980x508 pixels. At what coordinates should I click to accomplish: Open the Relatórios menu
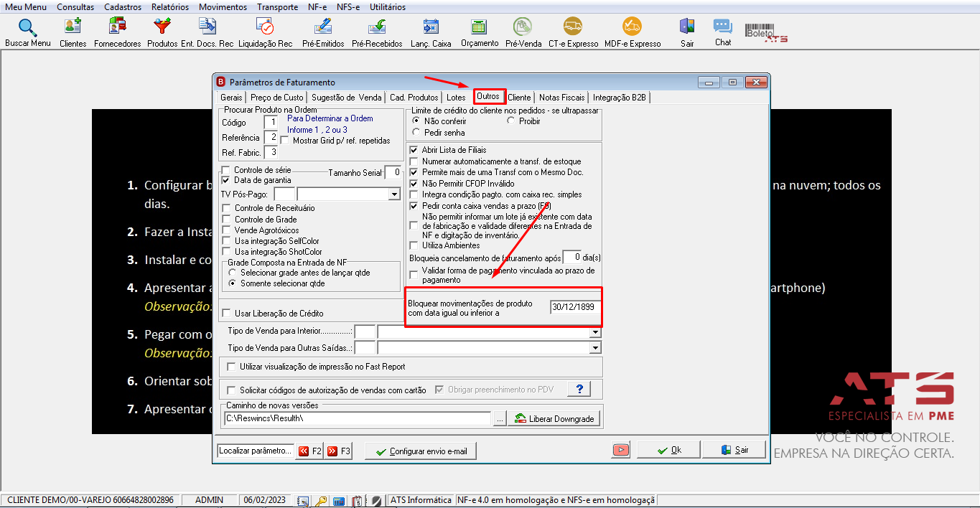pos(170,7)
